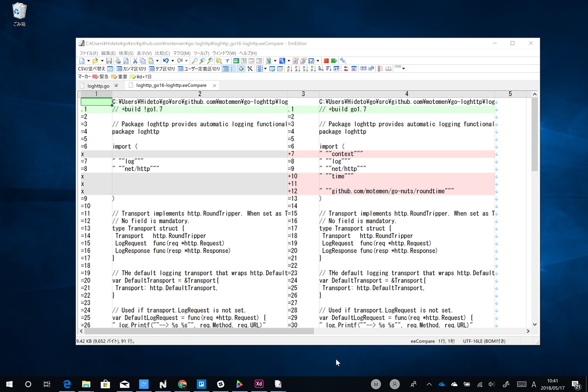Expand the Undo history dropdown arrow
The width and height of the screenshot is (588, 392).
click(x=172, y=61)
